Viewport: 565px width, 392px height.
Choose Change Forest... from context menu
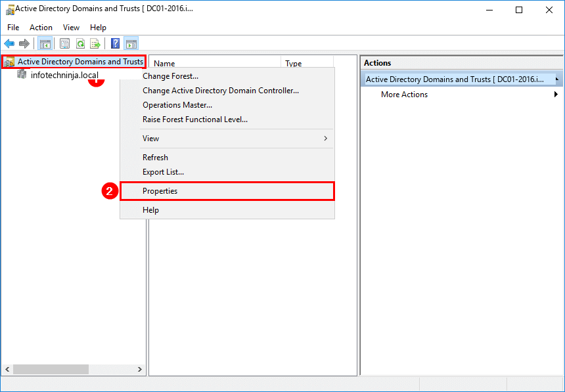tap(227, 76)
